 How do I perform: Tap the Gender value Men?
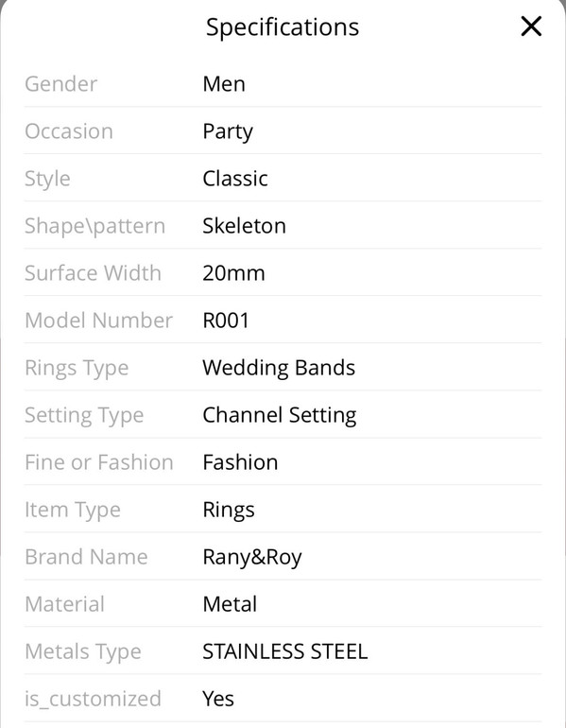(x=224, y=84)
